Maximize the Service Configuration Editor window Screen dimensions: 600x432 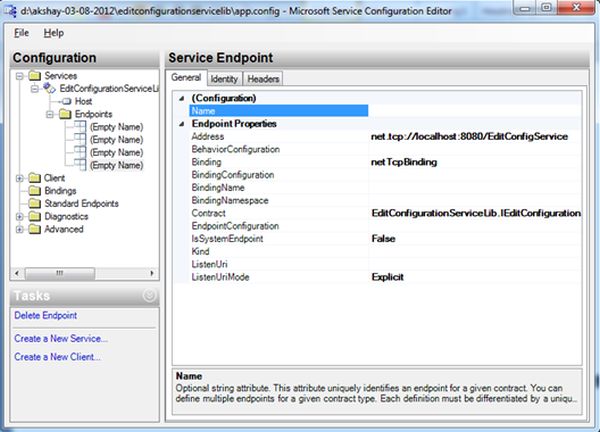click(546, 8)
